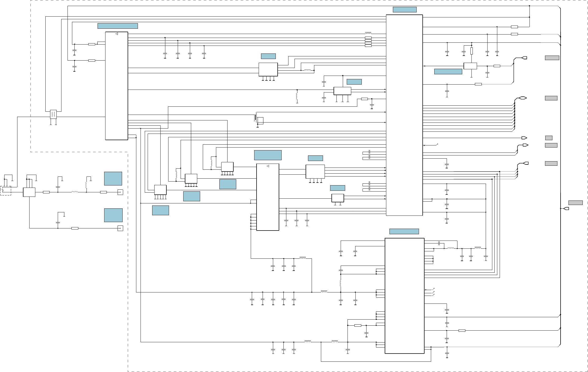Click the largest blue label block above center IC
Screen dimensions: 588x372
(268, 155)
